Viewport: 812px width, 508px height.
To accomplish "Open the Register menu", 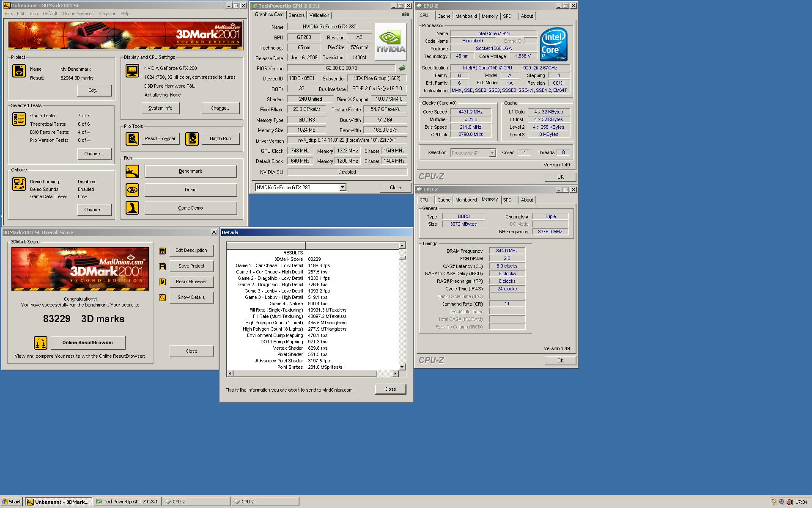I will click(x=107, y=14).
